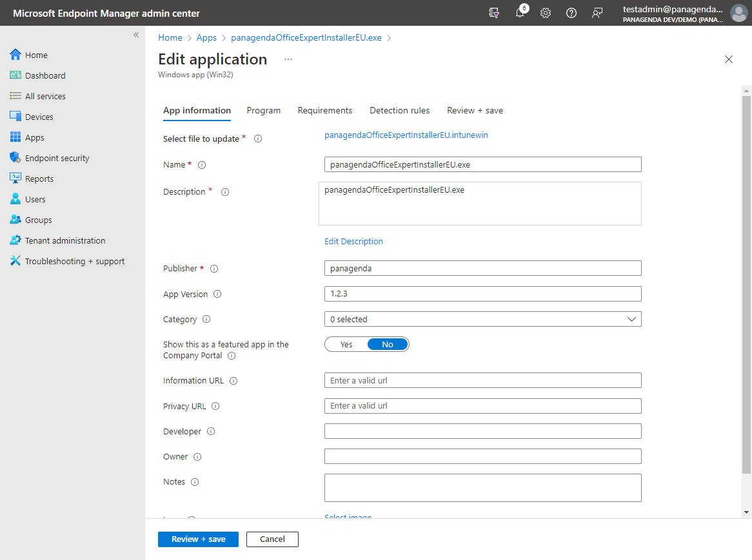Click the Cancel button
This screenshot has height=560, width=752.
(x=272, y=539)
